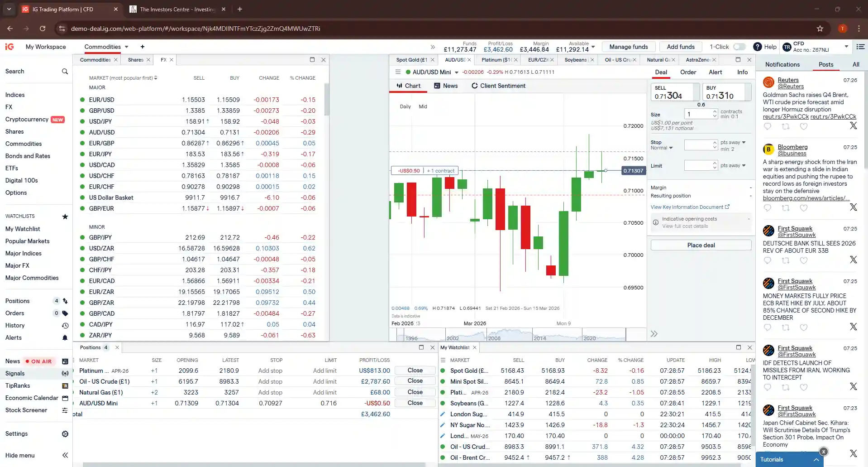The height and width of the screenshot is (467, 868).
Task: Maximize the FX market list panel
Action: tap(312, 59)
